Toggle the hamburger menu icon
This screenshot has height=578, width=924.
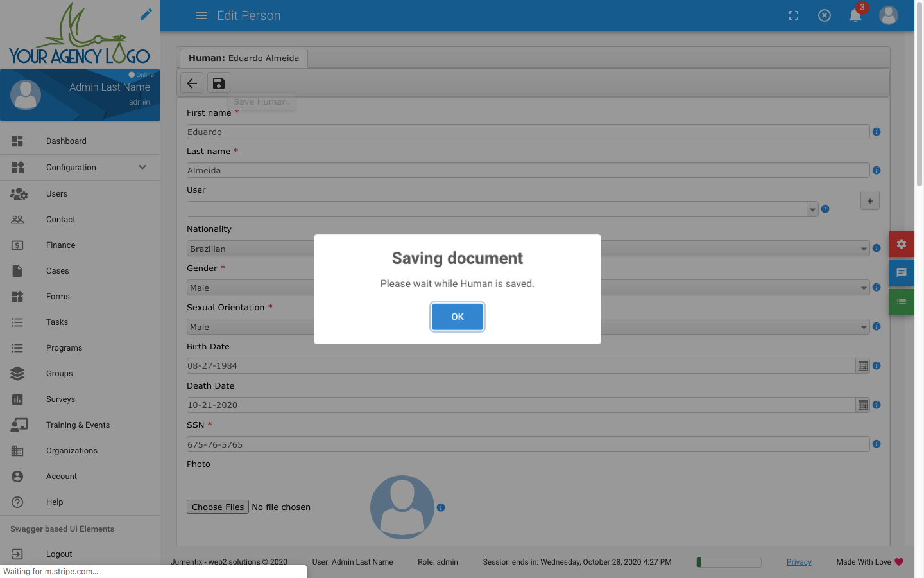click(201, 15)
